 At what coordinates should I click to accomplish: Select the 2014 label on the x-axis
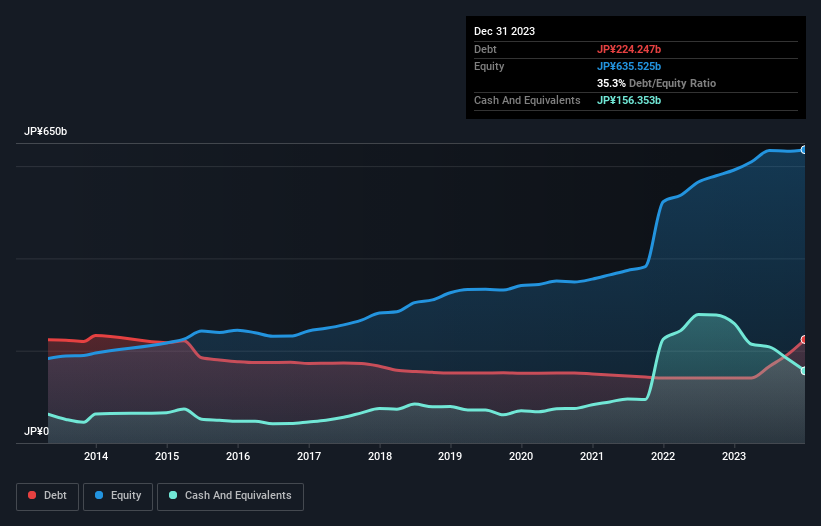pyautogui.click(x=96, y=457)
